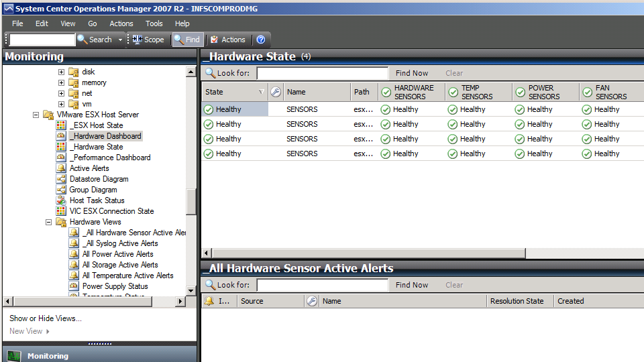Image resolution: width=644 pixels, height=362 pixels.
Task: Click the All Temperature Active Alerts icon
Action: point(74,276)
